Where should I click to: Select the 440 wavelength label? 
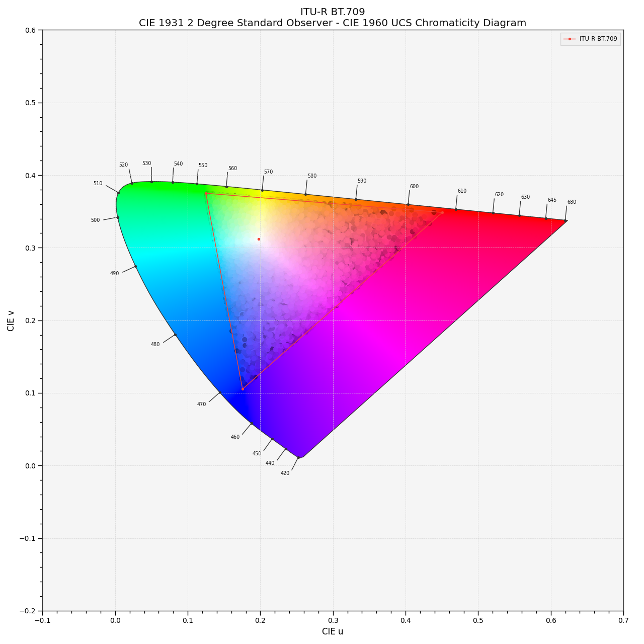tap(270, 463)
